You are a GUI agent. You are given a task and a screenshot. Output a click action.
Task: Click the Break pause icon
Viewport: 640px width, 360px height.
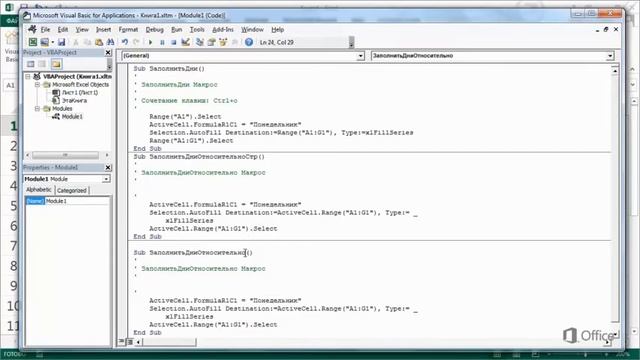point(162,42)
